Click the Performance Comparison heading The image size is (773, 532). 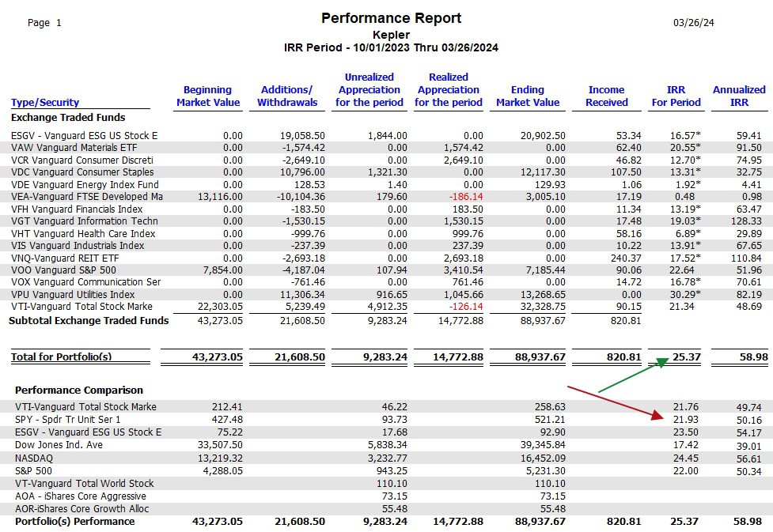(x=79, y=391)
